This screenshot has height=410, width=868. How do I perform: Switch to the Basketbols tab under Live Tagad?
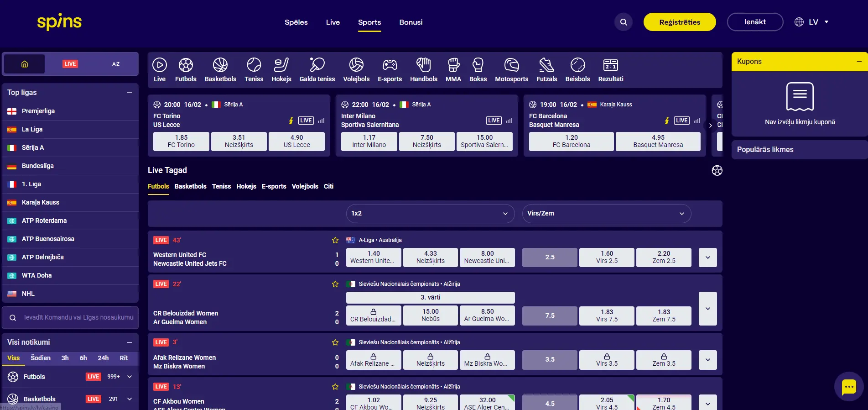[x=190, y=186]
